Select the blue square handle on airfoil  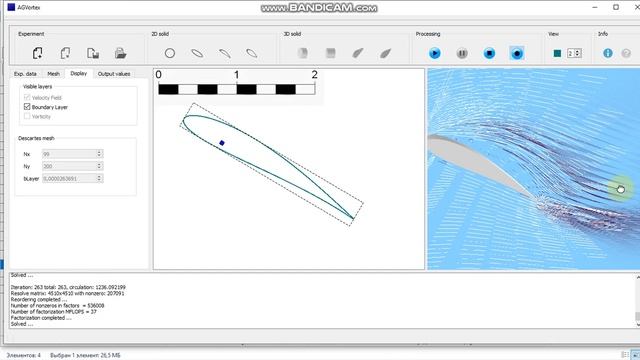point(222,143)
